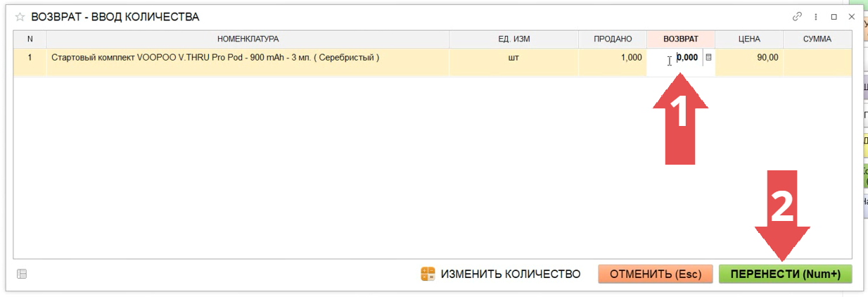Click the price cell showing 90,00

pyautogui.click(x=748, y=58)
